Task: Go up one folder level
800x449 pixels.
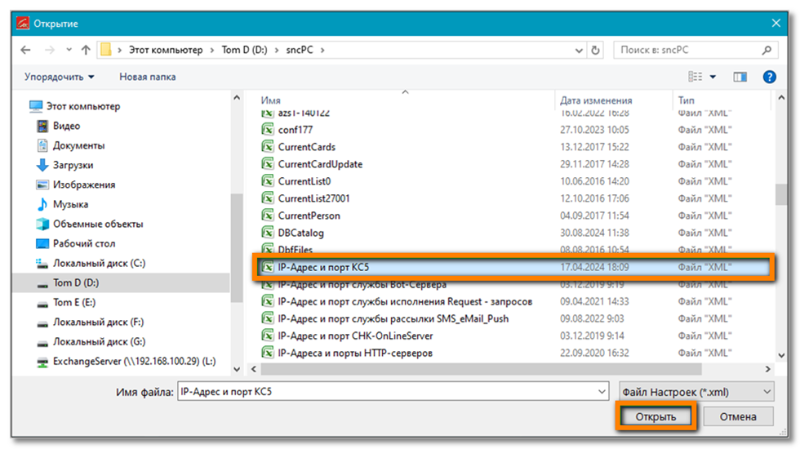Action: coord(84,49)
